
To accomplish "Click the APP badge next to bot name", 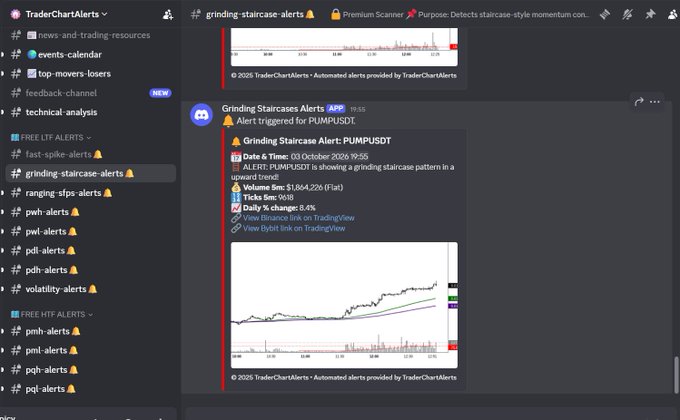I will point(336,108).
